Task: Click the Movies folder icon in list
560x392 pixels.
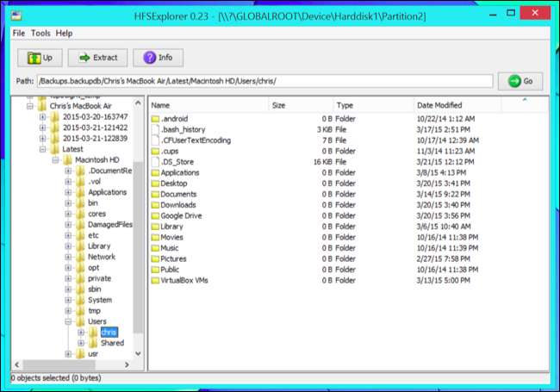Action: pos(155,238)
